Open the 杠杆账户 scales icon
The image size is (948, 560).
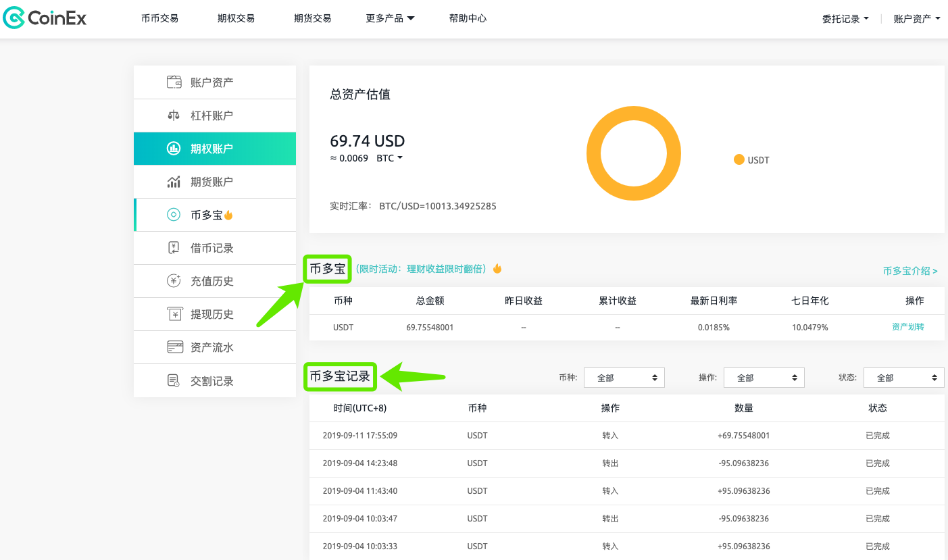point(175,115)
